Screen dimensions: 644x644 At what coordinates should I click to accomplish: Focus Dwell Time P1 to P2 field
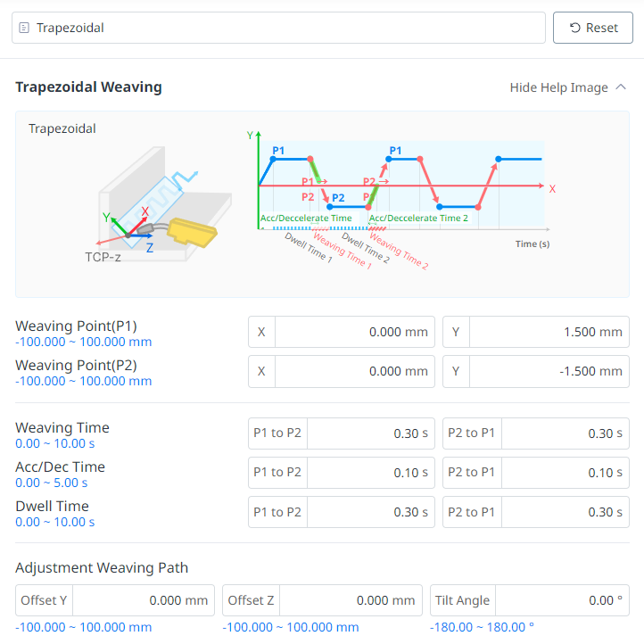pyautogui.click(x=370, y=512)
